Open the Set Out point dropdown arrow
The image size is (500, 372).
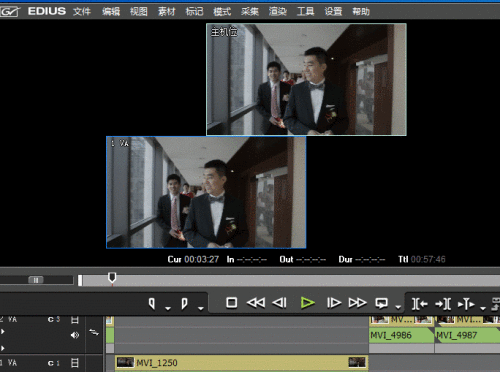click(200, 308)
